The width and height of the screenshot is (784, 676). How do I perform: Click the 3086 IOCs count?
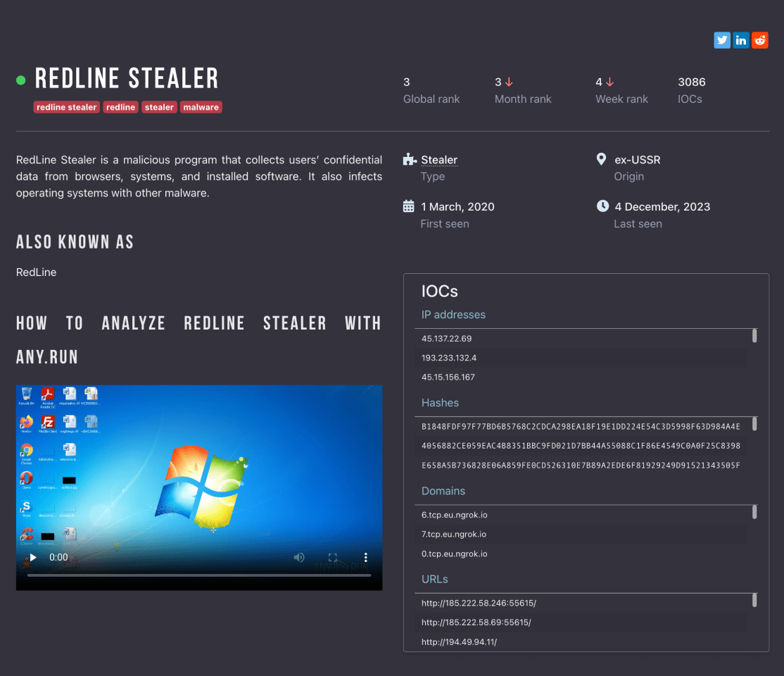[692, 82]
